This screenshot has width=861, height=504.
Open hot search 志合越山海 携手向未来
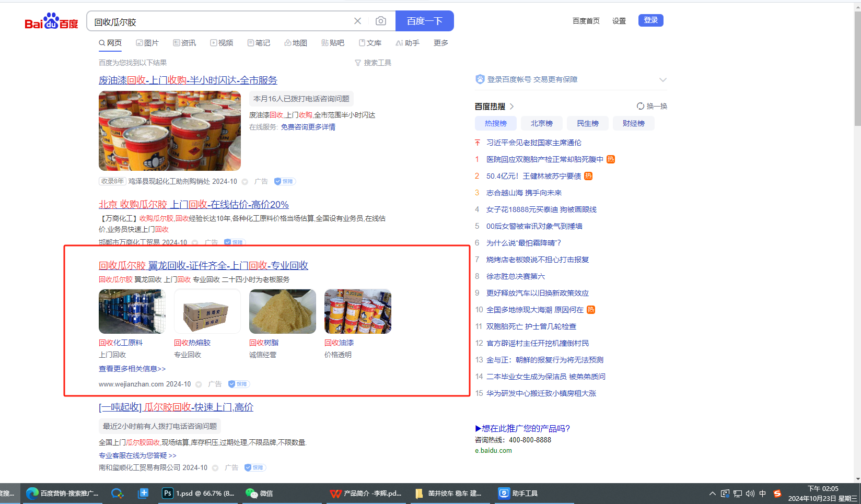pos(524,193)
